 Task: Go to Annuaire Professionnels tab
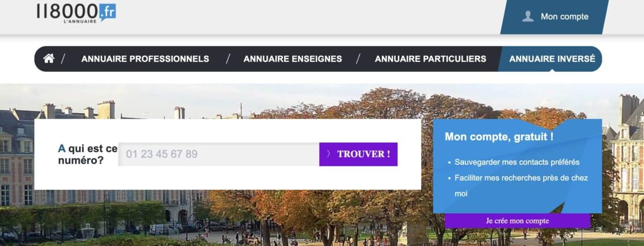[x=145, y=59]
